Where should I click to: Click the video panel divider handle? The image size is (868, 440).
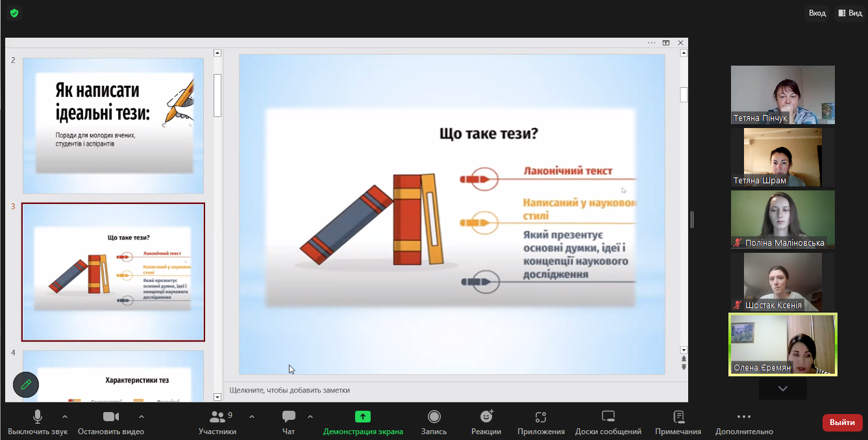692,220
